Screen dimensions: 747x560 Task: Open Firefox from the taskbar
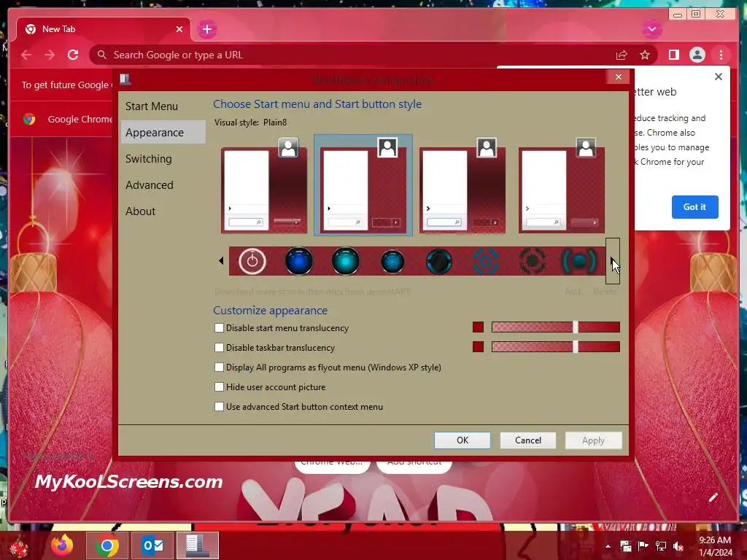[63, 545]
